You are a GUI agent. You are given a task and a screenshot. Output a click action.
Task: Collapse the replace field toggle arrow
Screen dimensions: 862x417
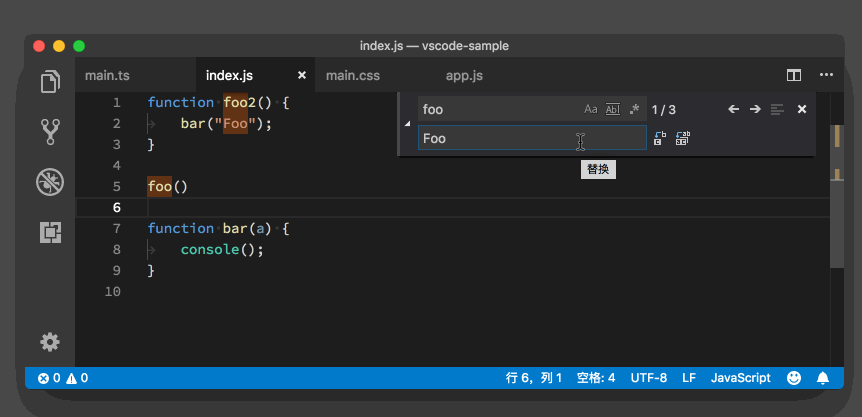[x=407, y=124]
